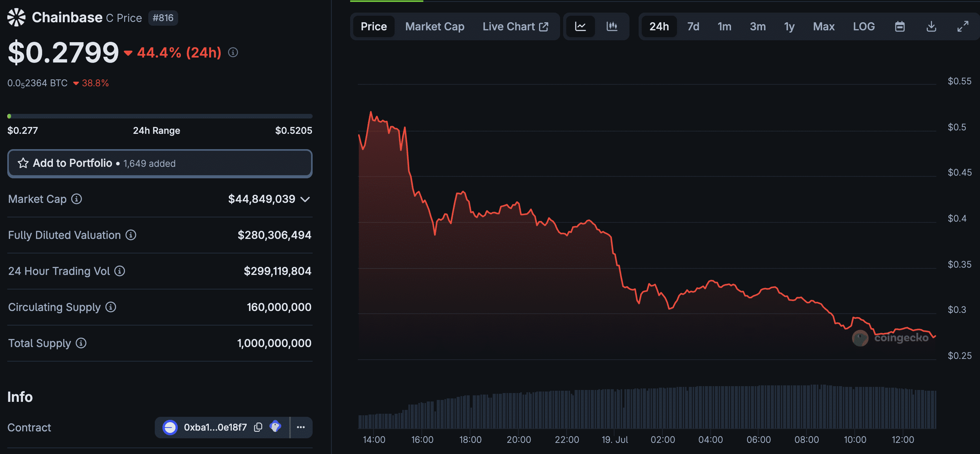Click the 0.0₅2364 BTC price text

click(x=38, y=83)
